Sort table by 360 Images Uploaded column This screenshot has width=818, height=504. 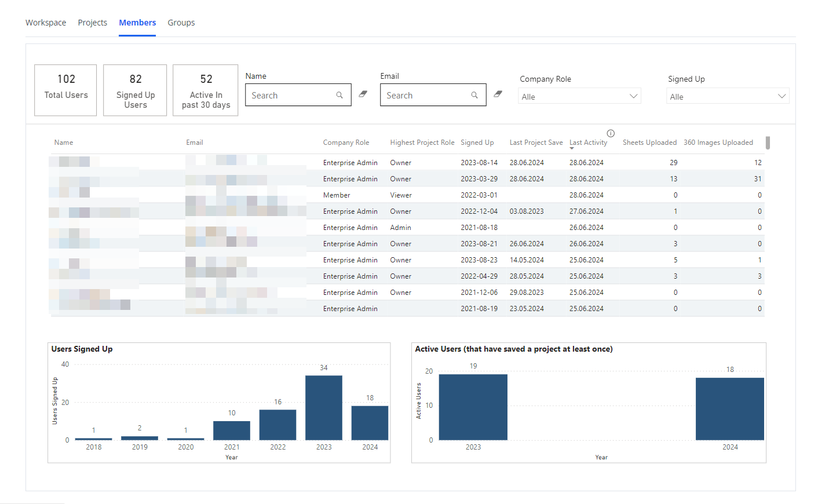718,143
